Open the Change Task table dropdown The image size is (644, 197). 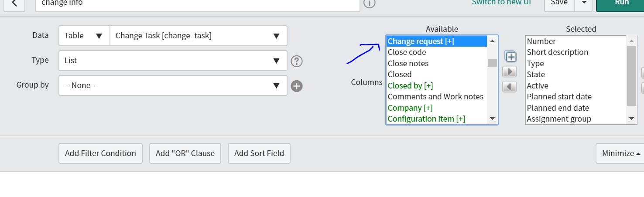(x=199, y=36)
